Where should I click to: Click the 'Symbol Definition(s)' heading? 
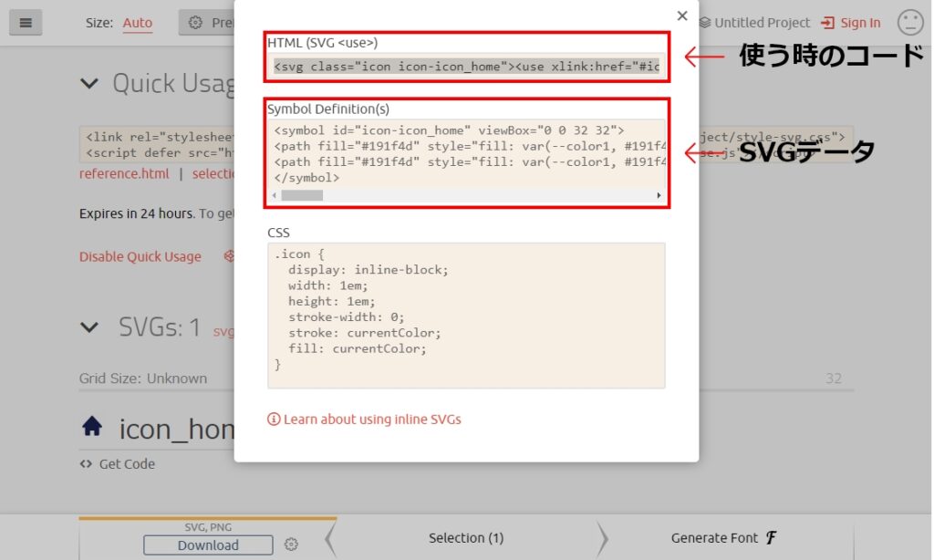tap(328, 109)
